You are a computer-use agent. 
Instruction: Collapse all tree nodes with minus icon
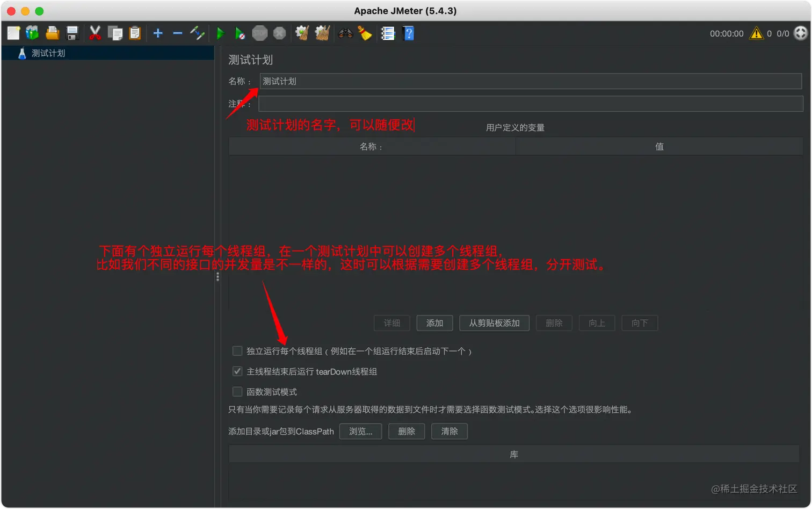point(177,33)
